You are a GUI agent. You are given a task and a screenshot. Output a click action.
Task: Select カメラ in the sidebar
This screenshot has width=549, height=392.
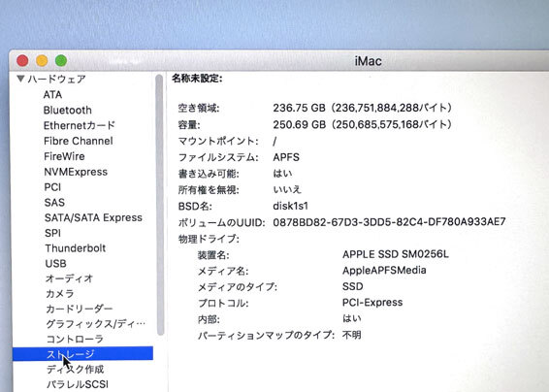(x=60, y=294)
